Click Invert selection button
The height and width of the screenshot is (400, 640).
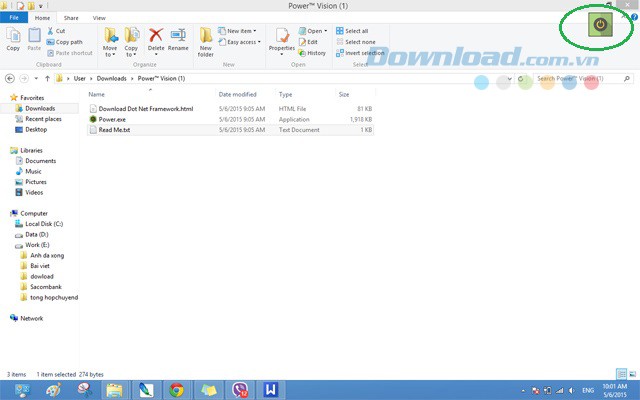coord(364,53)
